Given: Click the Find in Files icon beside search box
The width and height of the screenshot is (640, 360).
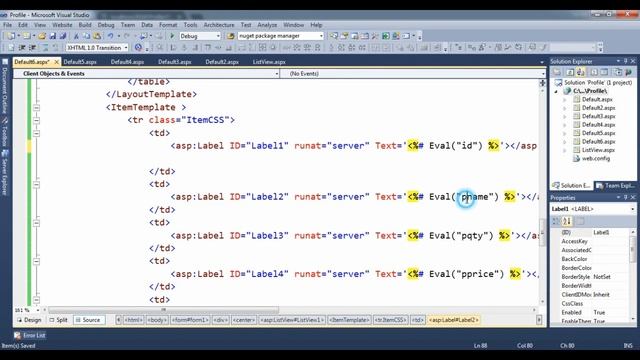Looking at the screenshot, I should (x=231, y=36).
